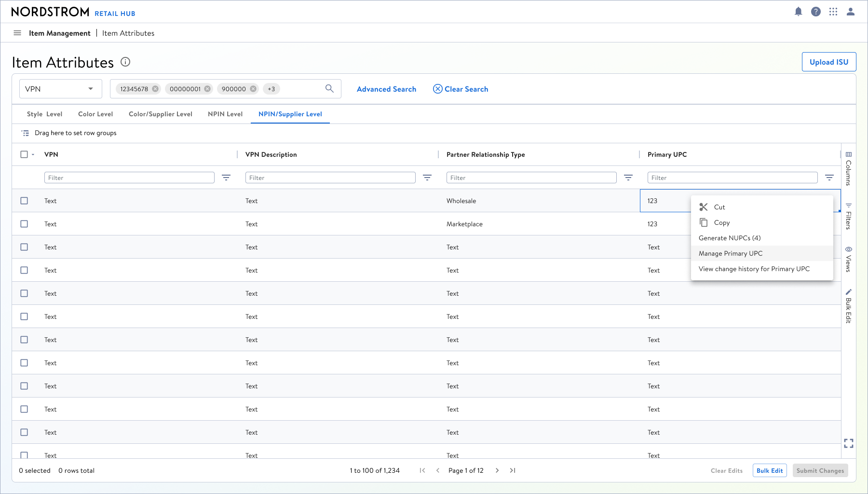Open the Columns side panel
This screenshot has width=868, height=494.
tap(849, 168)
